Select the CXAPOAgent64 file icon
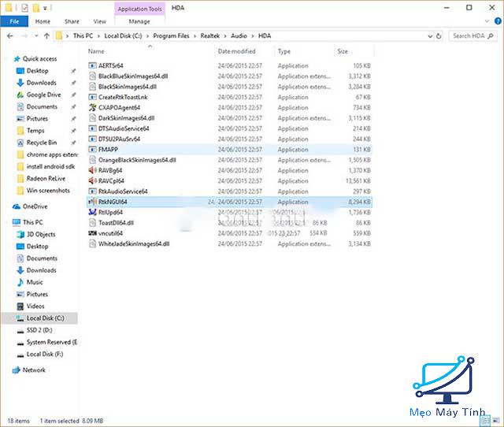This screenshot has width=504, height=427. 93,108
